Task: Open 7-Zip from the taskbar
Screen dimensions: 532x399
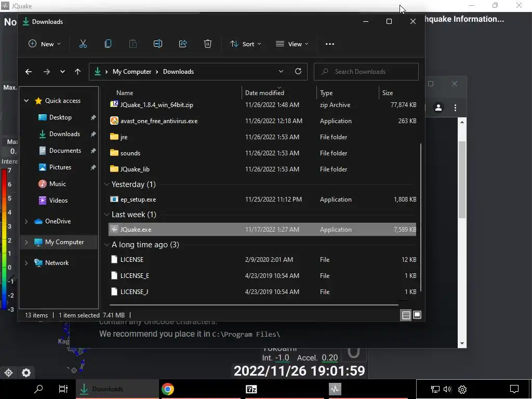Action: click(251, 389)
